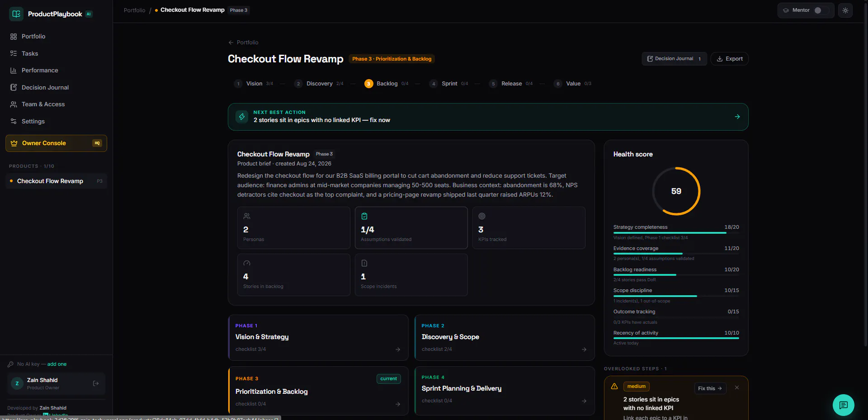Open the Phase 1 Vision & Strategy card

coord(318,338)
